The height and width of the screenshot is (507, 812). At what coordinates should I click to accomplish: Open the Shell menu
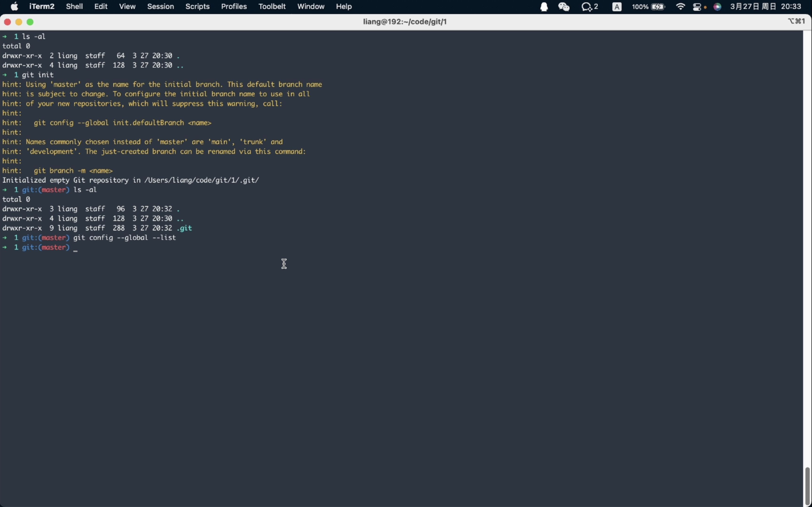coord(74,7)
